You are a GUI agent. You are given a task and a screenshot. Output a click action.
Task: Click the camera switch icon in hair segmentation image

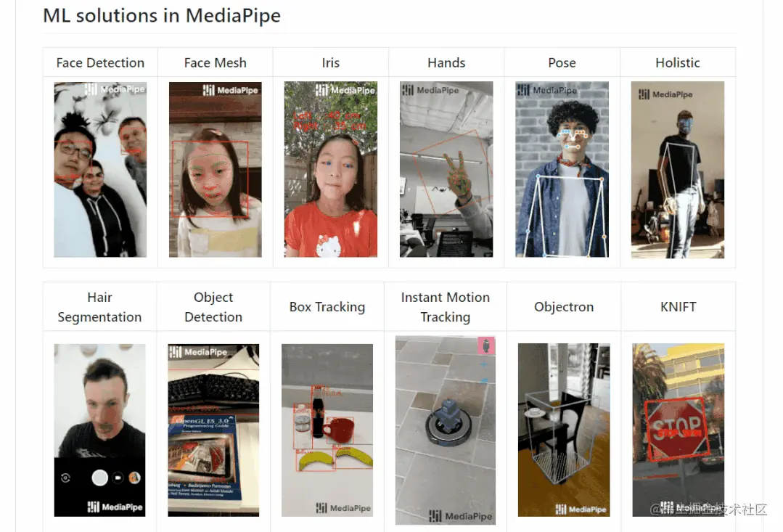(x=65, y=478)
